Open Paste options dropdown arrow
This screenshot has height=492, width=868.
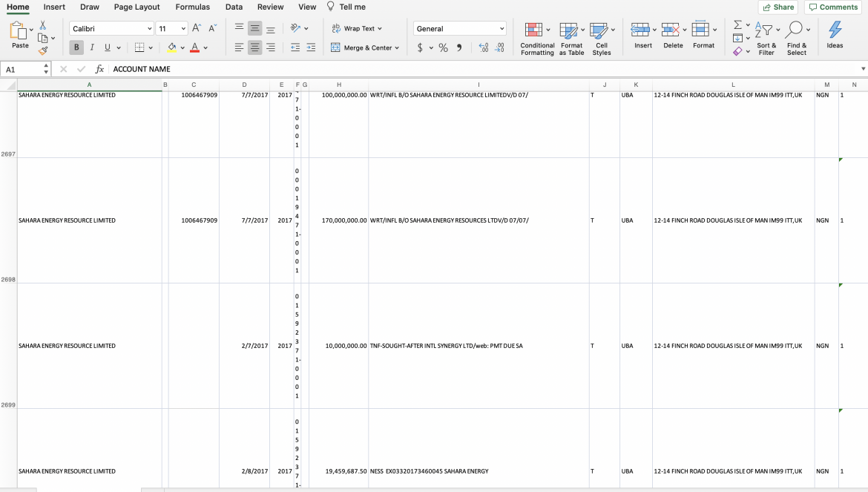(31, 30)
